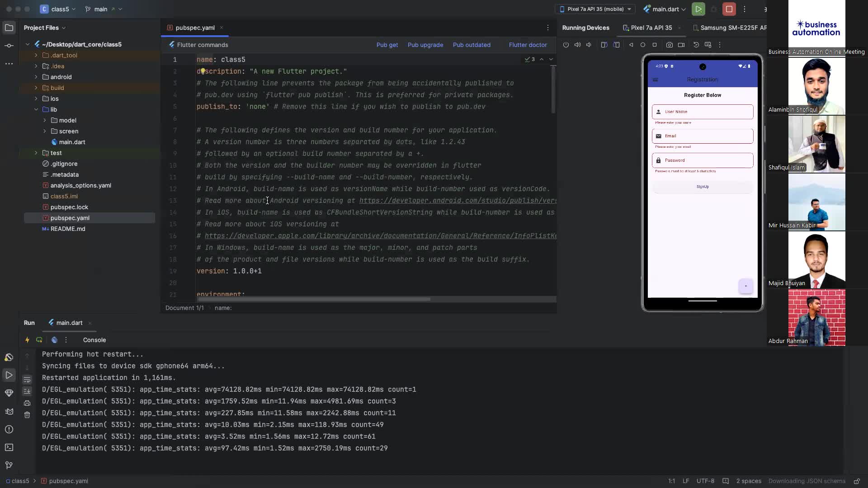Open the More tool windows ellipsis in left sidebar
This screenshot has height=488, width=868.
(x=9, y=64)
